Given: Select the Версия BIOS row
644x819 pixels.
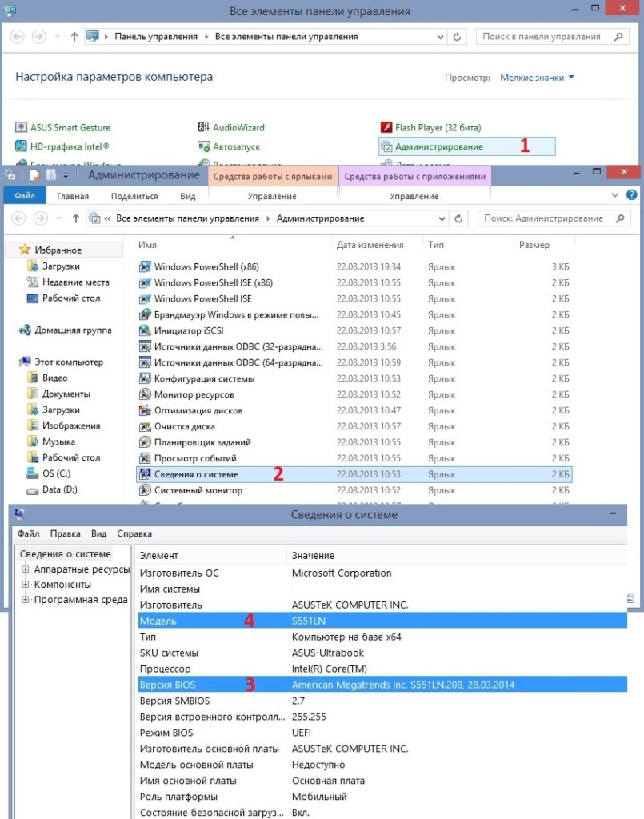Looking at the screenshot, I should (382, 685).
